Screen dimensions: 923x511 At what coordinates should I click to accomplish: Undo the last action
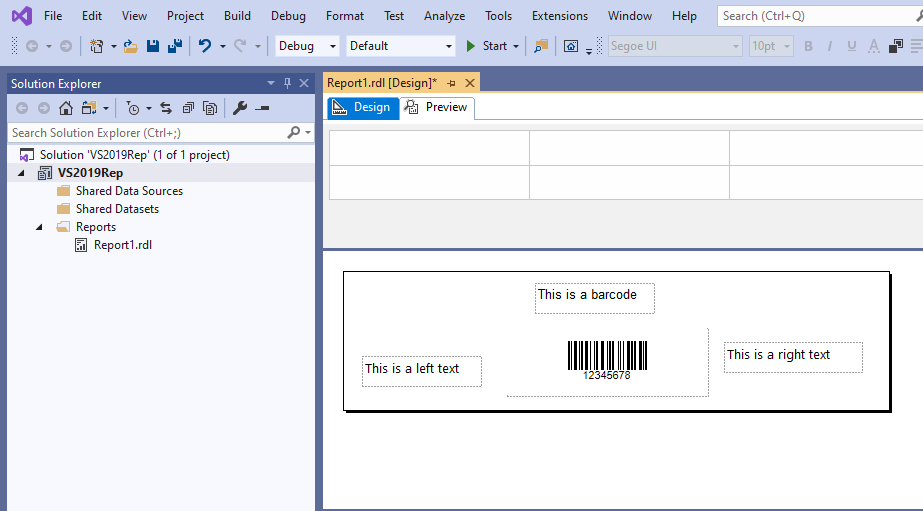[205, 46]
